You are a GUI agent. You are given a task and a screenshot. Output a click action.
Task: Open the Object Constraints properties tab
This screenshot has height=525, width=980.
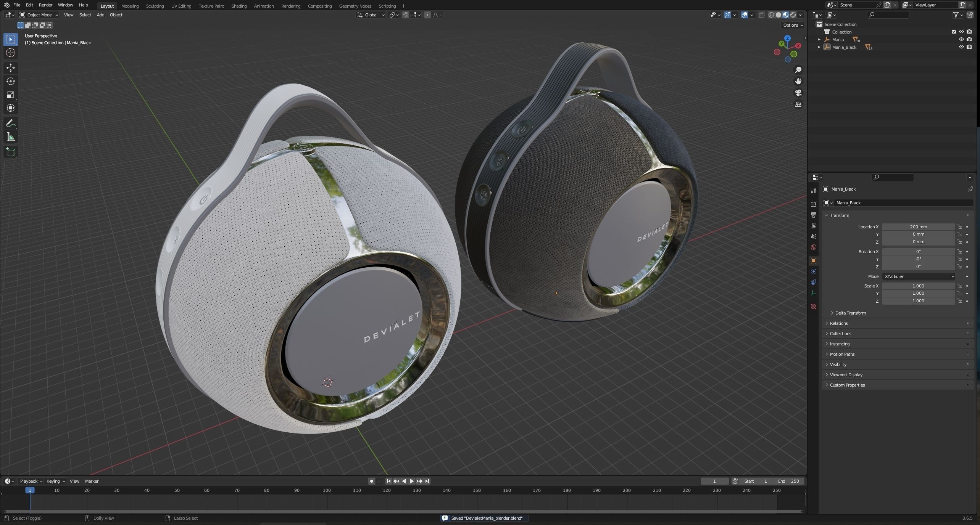[813, 282]
